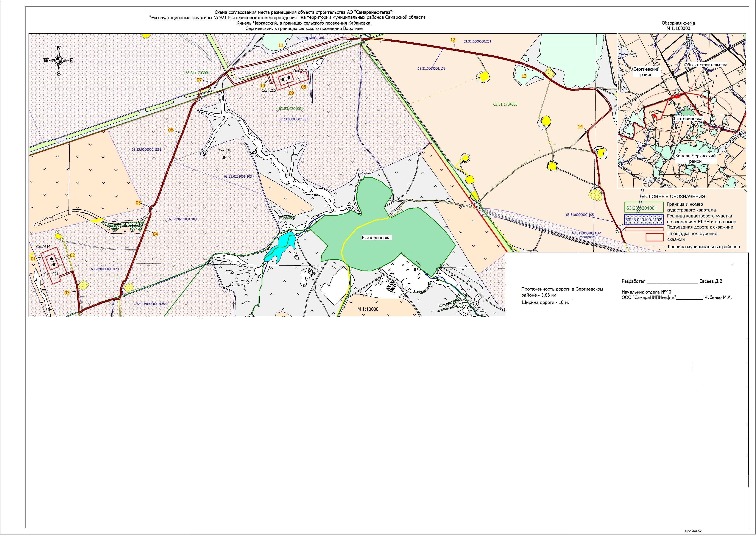Click the Скв. 216 well label
The width and height of the screenshot is (756, 535).
coord(269,90)
